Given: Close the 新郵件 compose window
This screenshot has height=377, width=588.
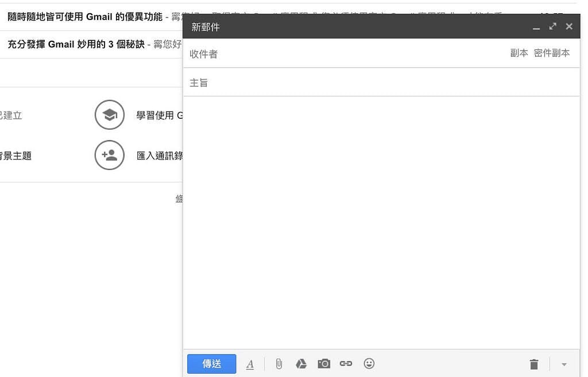Looking at the screenshot, I should 569,26.
